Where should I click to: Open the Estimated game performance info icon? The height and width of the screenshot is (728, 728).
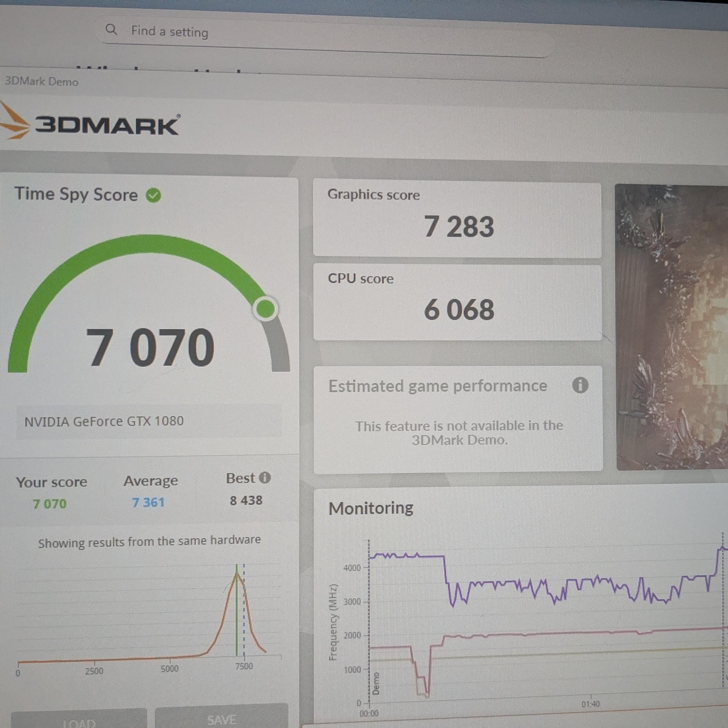580,385
